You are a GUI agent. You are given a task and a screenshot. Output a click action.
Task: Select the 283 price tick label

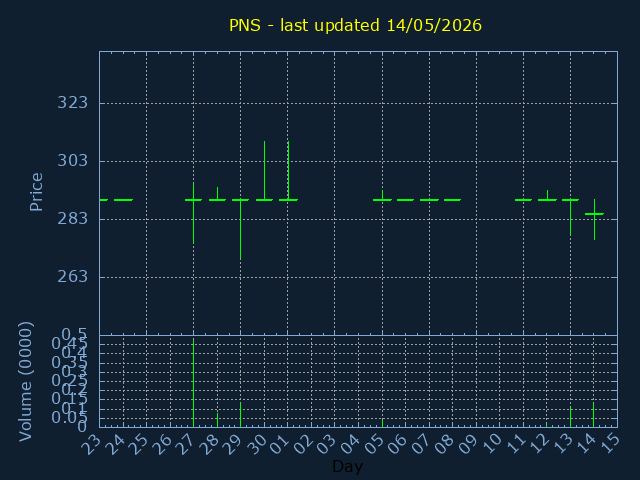(73, 219)
